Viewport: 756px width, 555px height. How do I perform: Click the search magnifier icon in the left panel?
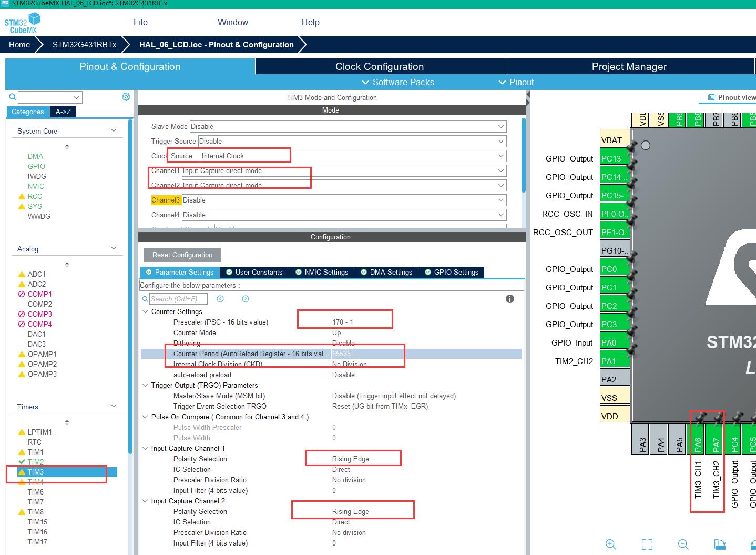(13, 97)
